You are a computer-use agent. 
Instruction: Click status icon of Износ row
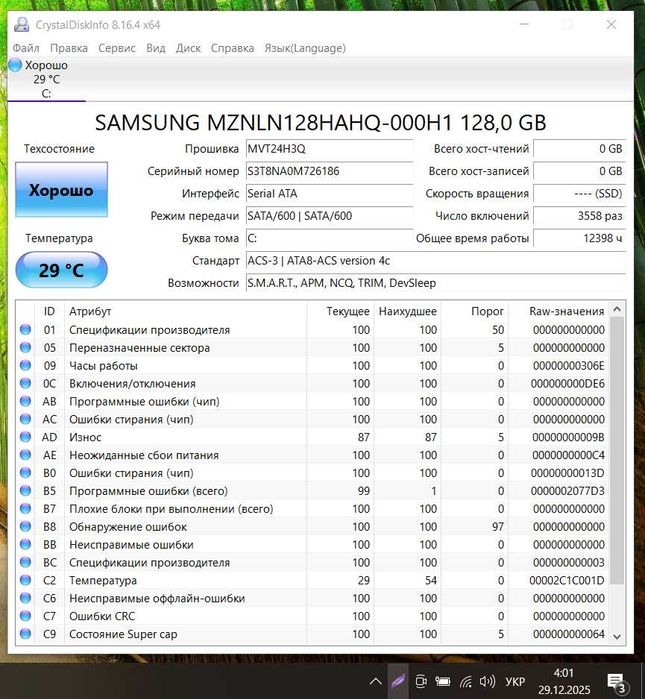pyautogui.click(x=25, y=437)
